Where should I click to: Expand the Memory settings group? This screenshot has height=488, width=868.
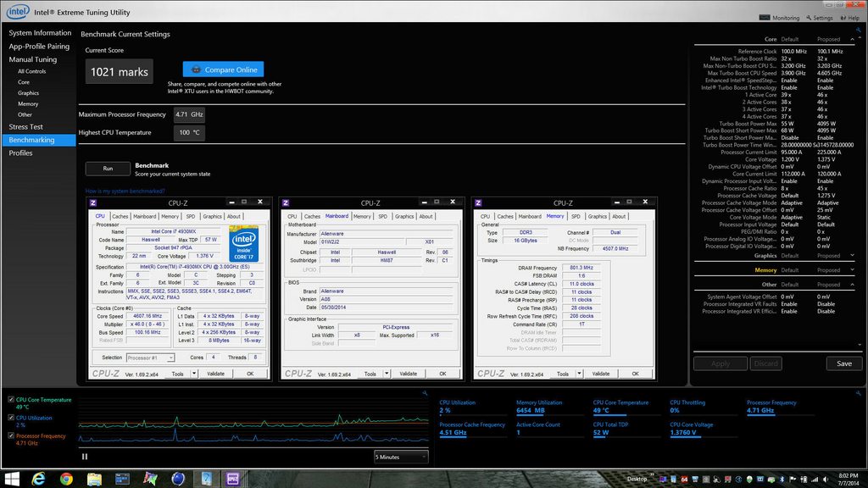click(852, 270)
